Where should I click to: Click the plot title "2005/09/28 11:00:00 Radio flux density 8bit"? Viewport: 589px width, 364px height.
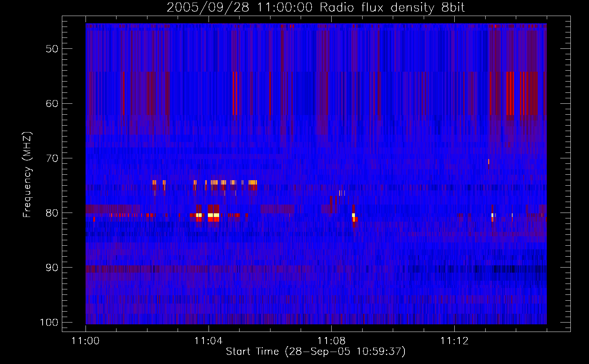tap(316, 7)
